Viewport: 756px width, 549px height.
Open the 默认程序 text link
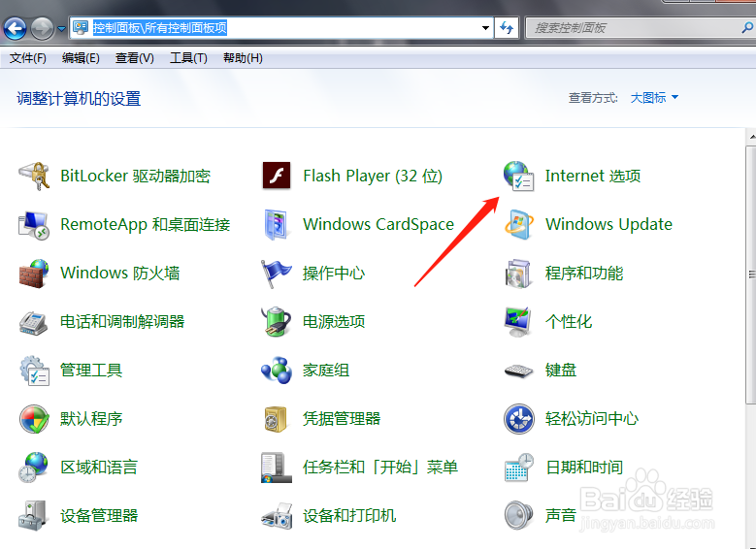tap(91, 418)
